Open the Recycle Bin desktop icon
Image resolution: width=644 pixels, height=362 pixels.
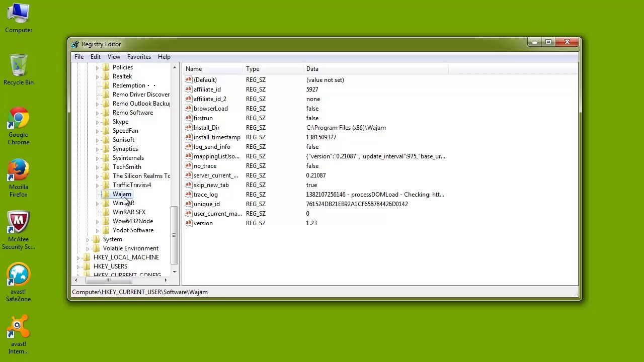coord(19,70)
